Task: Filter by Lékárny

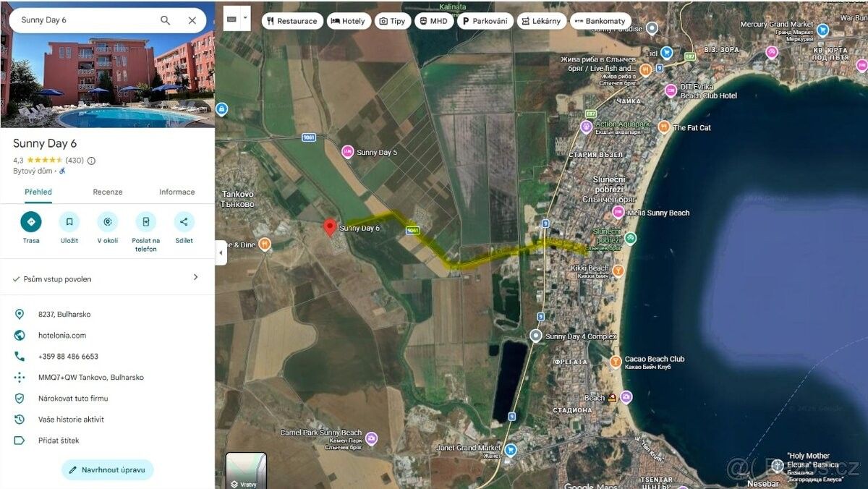Action: pos(542,21)
